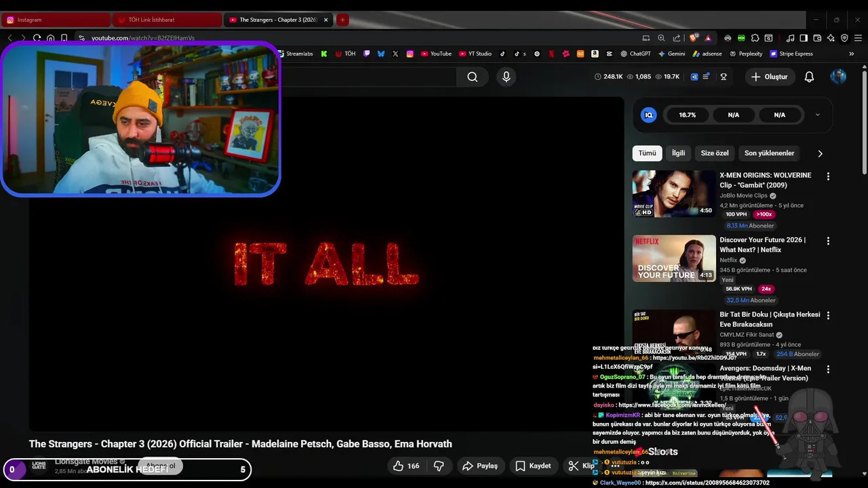Open the YouTube notifications bell
The width and height of the screenshot is (868, 488).
[809, 77]
